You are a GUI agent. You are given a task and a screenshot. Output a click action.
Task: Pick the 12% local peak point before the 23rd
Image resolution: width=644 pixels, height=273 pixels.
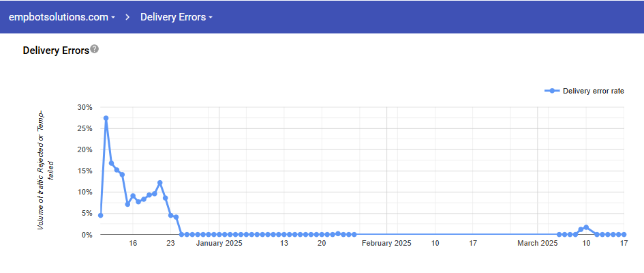[x=159, y=183]
